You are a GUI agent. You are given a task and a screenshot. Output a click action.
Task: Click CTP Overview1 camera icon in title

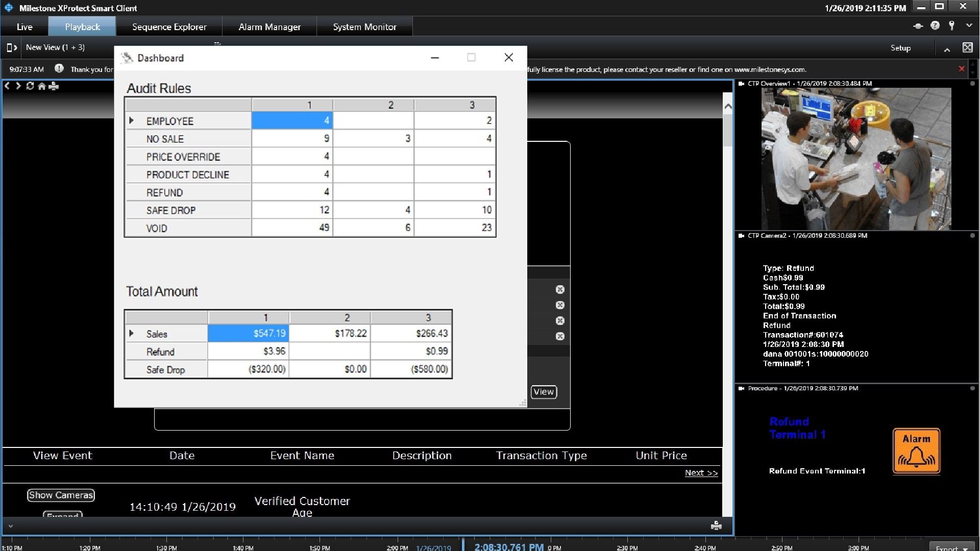click(x=742, y=84)
